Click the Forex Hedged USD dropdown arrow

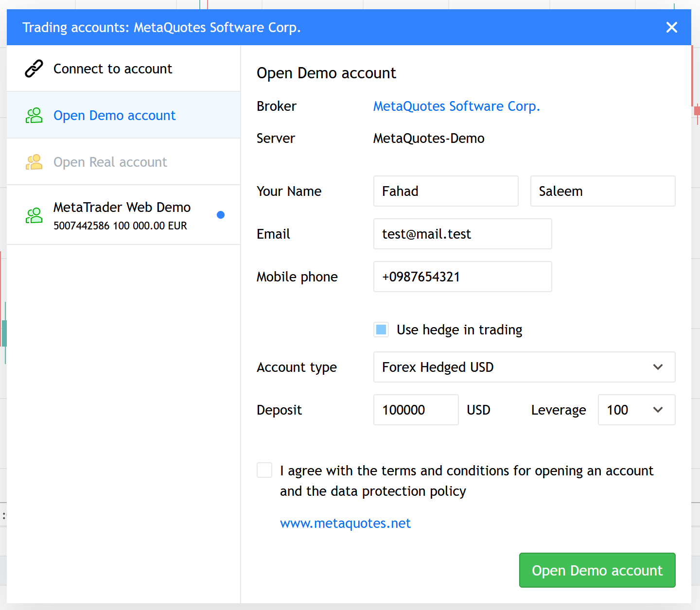coord(658,367)
